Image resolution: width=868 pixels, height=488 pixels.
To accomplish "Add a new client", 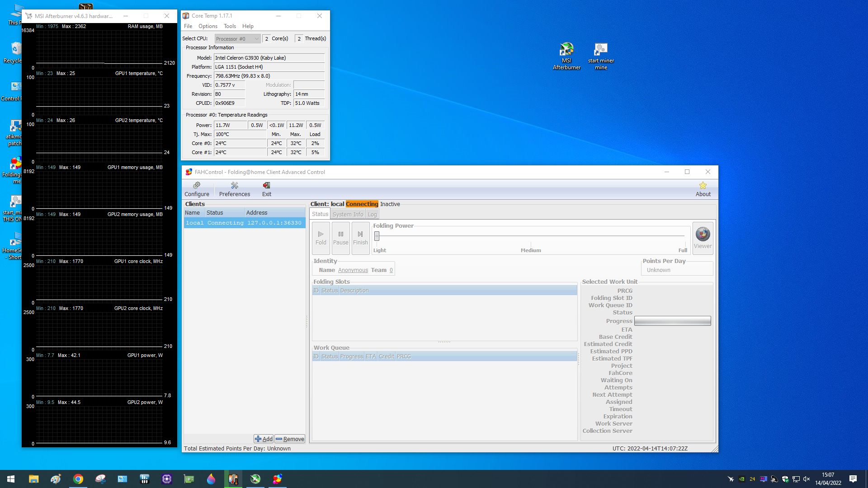I will [264, 439].
